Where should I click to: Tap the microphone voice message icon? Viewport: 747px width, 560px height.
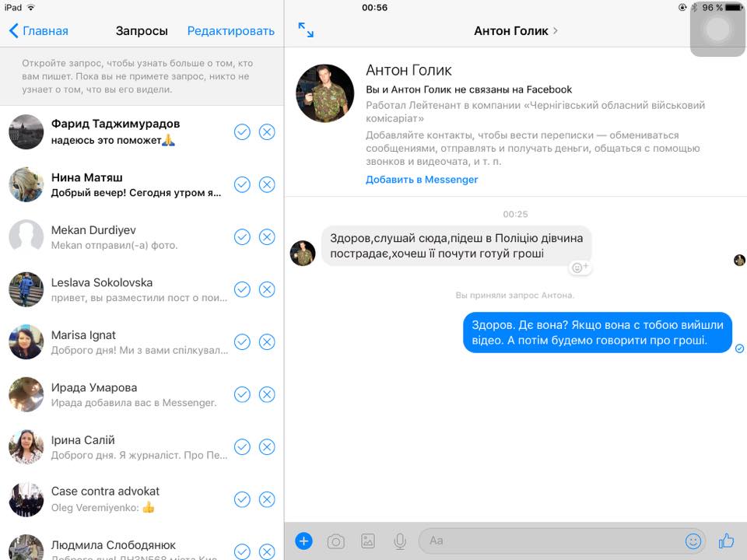click(400, 541)
